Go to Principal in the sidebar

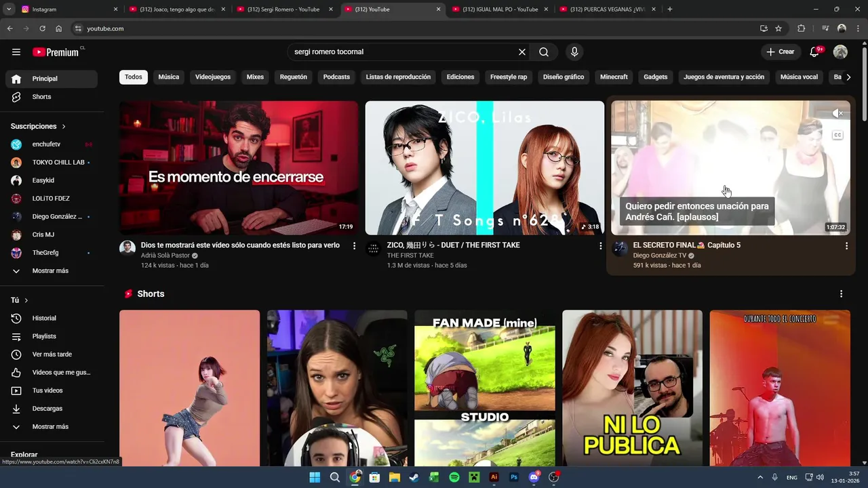click(x=52, y=79)
